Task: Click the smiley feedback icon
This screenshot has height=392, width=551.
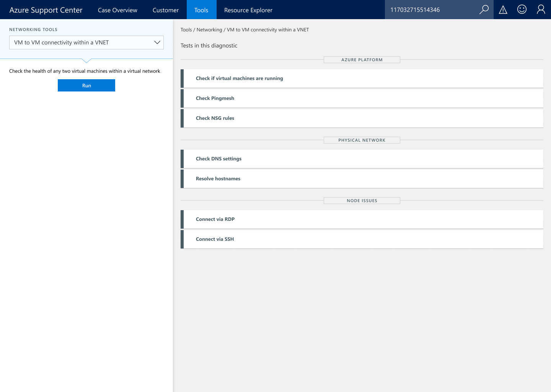Action: (x=522, y=9)
